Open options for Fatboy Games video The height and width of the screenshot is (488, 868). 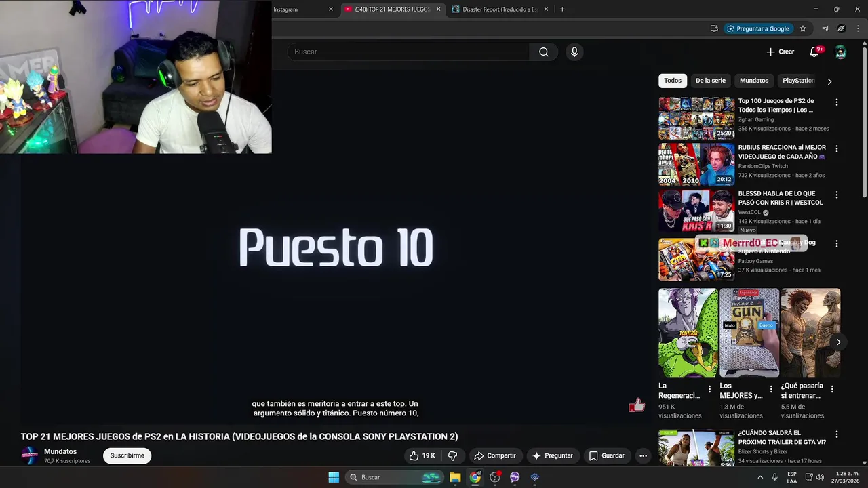pos(836,243)
